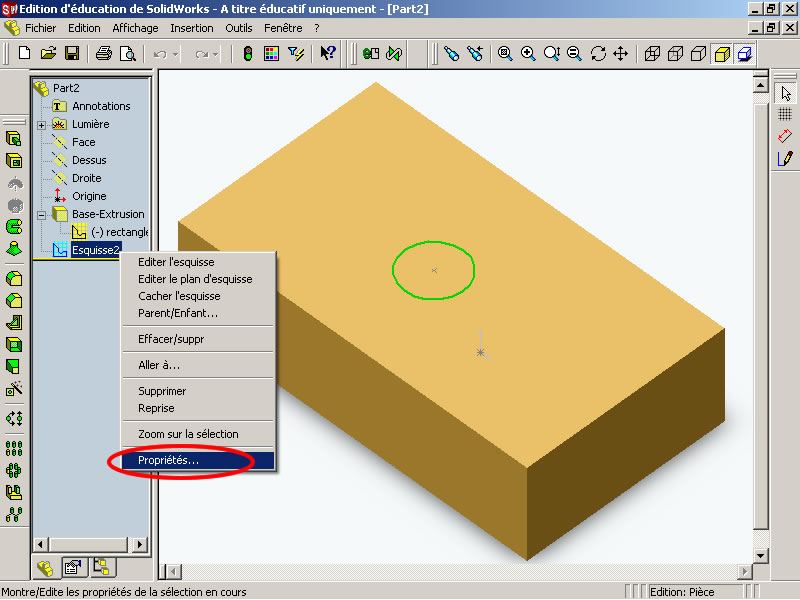Open the Affichage menu
Screen dimensions: 800x600
pyautogui.click(x=135, y=28)
